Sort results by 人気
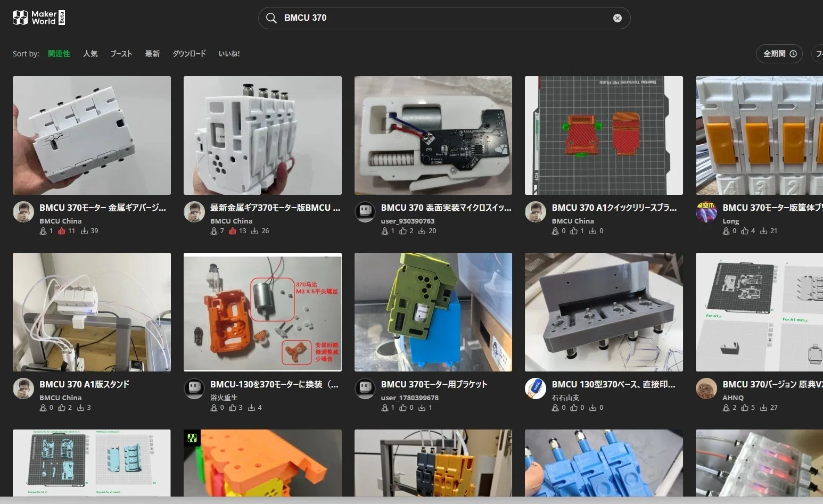This screenshot has height=504, width=823. pyautogui.click(x=90, y=54)
